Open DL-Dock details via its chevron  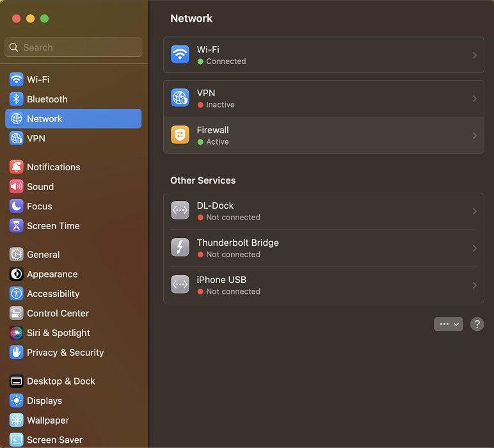click(x=474, y=211)
